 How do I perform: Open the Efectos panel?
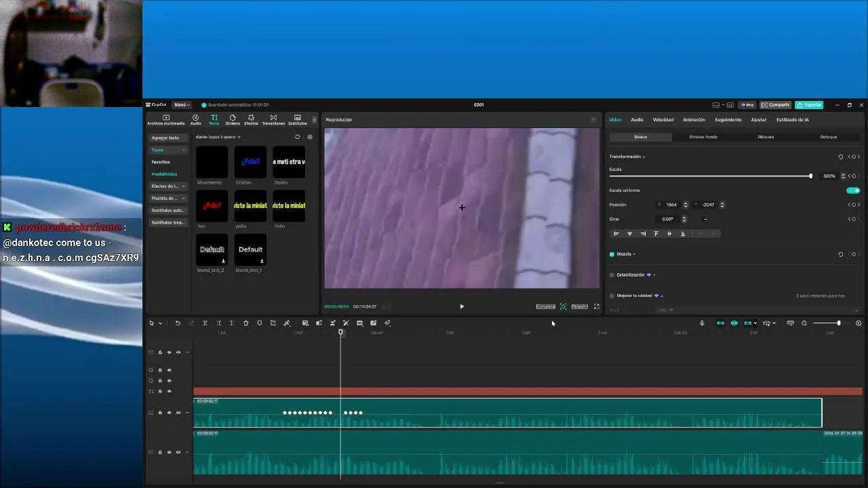pos(251,120)
